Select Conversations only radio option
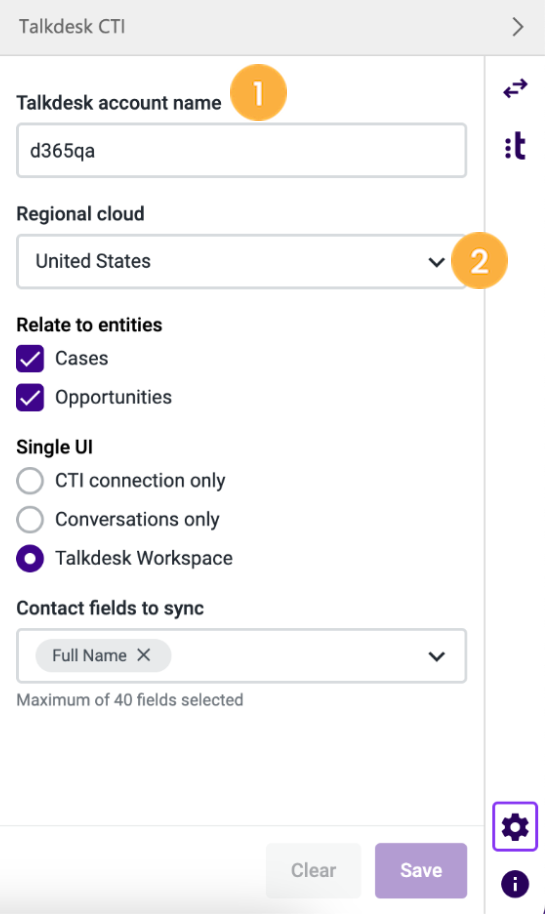The height and width of the screenshot is (915, 545). (x=30, y=519)
